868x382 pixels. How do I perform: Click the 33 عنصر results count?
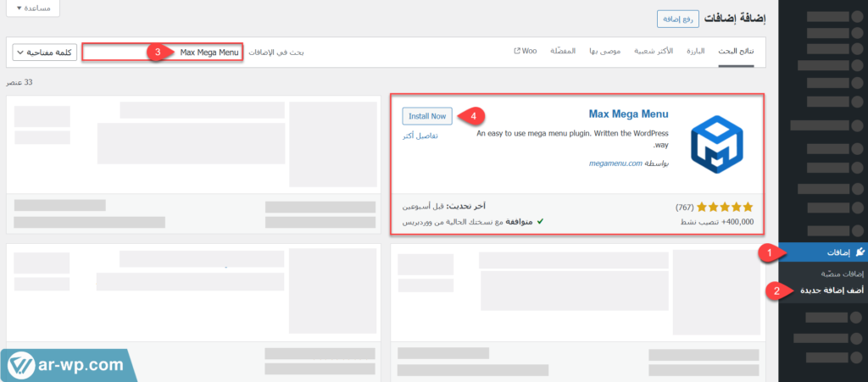pos(20,82)
